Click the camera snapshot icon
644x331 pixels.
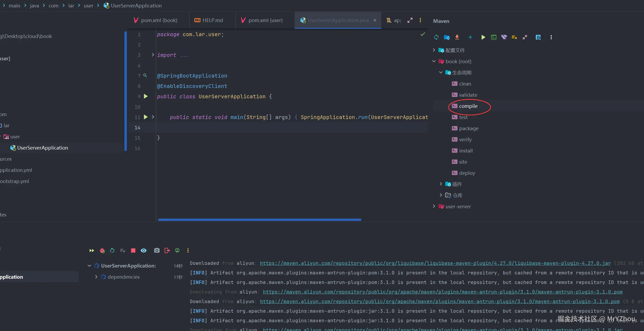[157, 251]
